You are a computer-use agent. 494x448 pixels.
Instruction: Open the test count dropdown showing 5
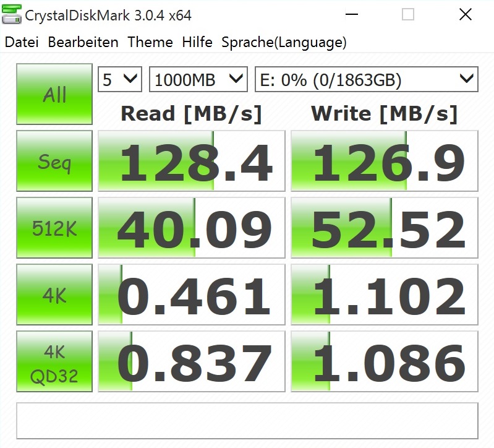120,79
